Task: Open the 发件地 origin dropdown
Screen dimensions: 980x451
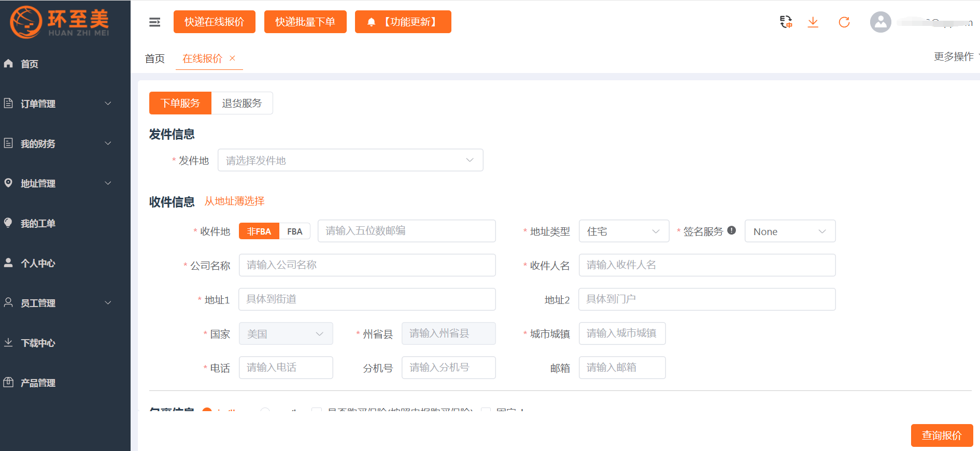Action: (x=350, y=160)
